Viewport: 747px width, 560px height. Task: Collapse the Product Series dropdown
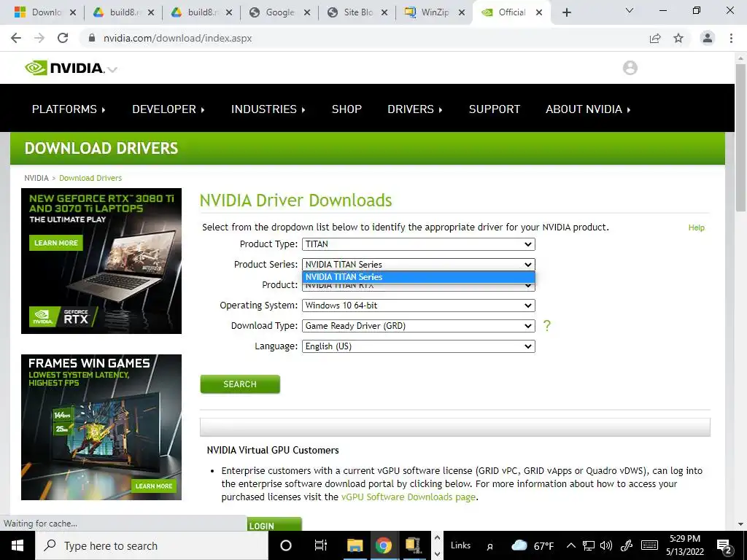point(418,265)
